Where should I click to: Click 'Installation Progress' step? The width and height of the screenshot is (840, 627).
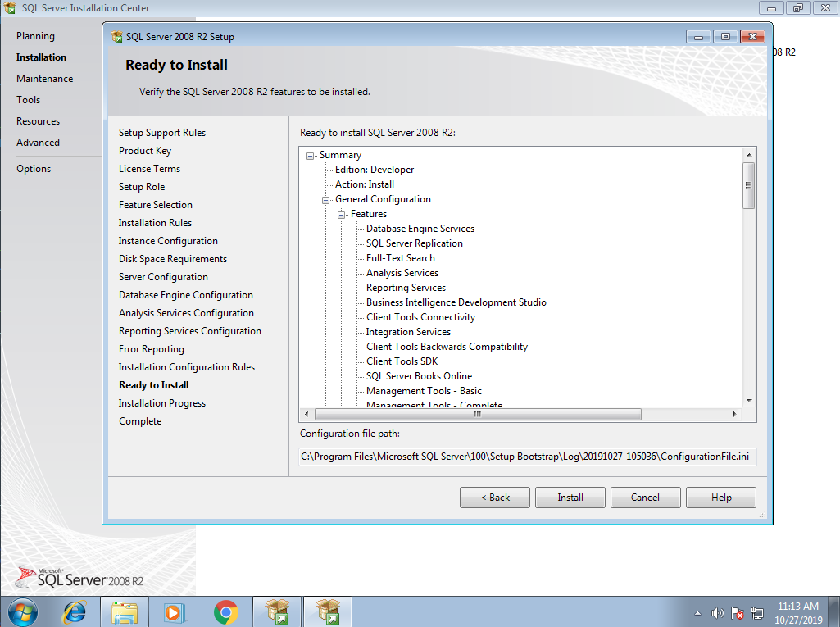coord(162,403)
